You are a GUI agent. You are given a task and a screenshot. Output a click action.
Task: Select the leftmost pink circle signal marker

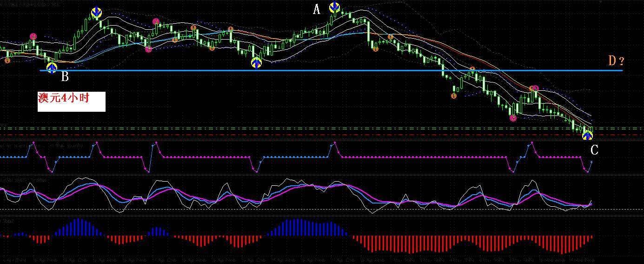33,36
